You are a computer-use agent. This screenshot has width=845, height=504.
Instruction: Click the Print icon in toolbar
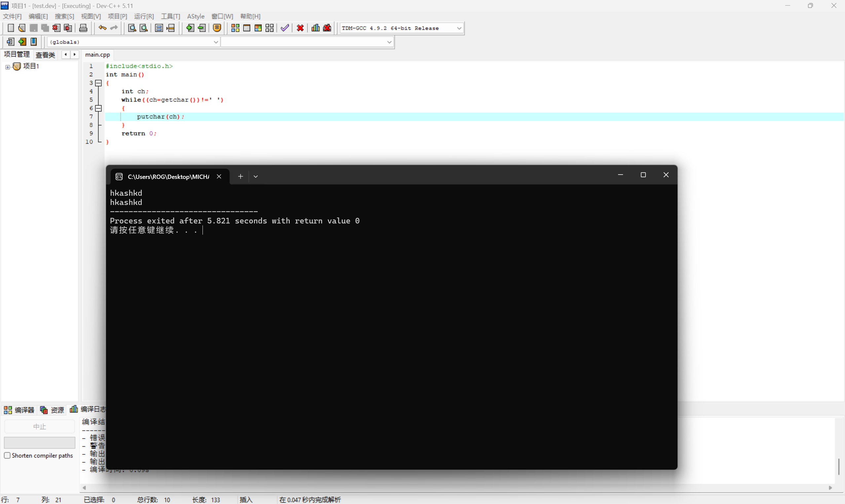coord(83,28)
